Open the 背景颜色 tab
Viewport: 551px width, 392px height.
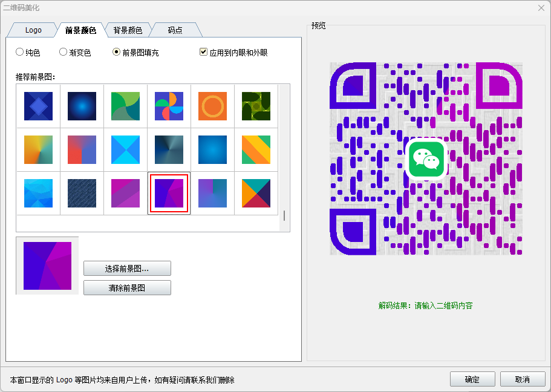coord(128,30)
